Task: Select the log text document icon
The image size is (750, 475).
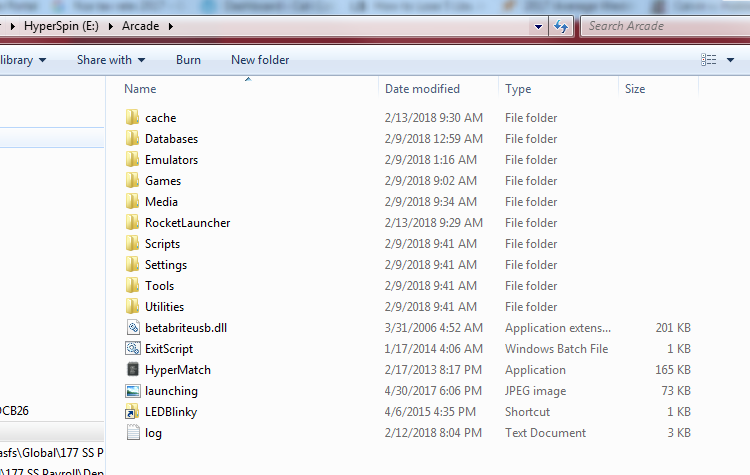Action: click(132, 433)
